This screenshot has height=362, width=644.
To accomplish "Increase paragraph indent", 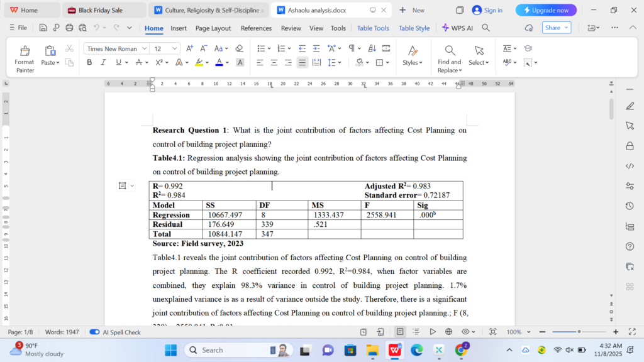I will [316, 48].
